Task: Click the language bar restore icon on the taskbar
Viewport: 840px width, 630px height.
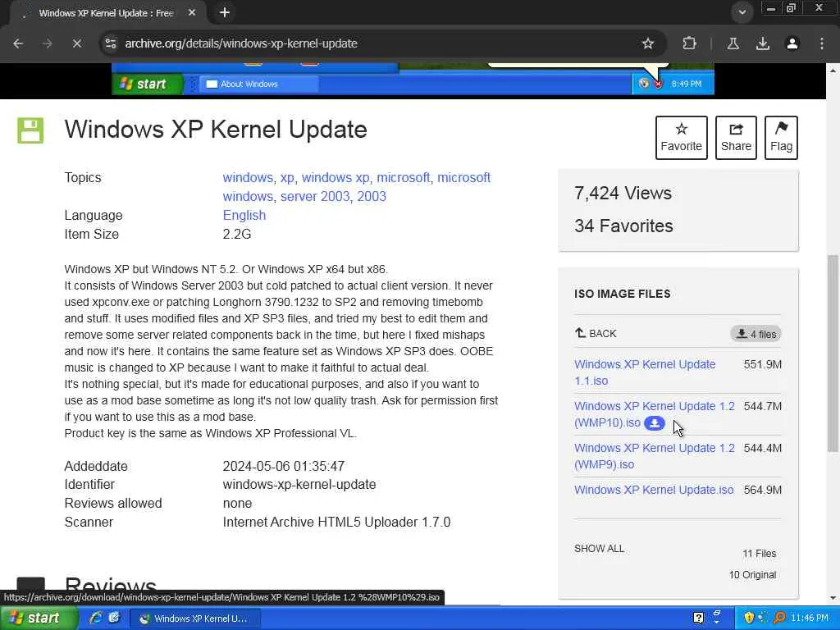Action: 716,614
